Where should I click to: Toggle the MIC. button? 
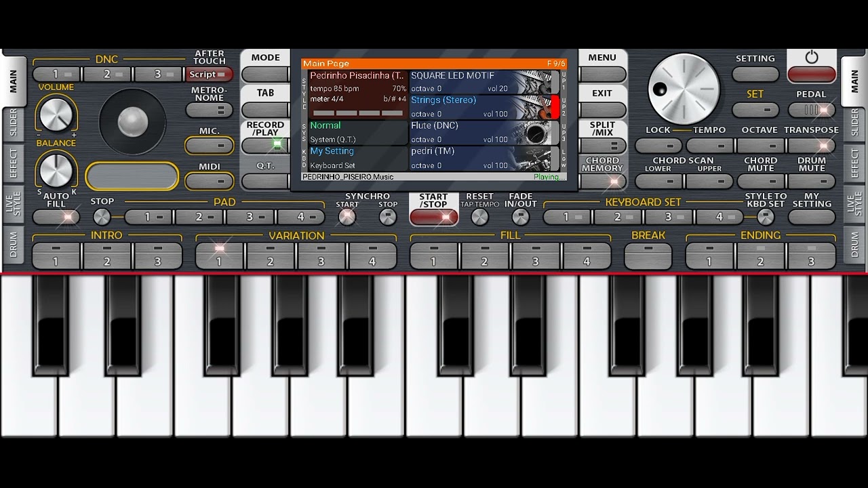210,145
